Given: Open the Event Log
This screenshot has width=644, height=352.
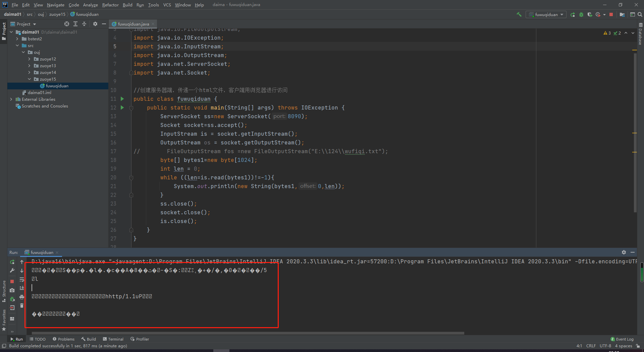Looking at the screenshot, I should (622, 339).
